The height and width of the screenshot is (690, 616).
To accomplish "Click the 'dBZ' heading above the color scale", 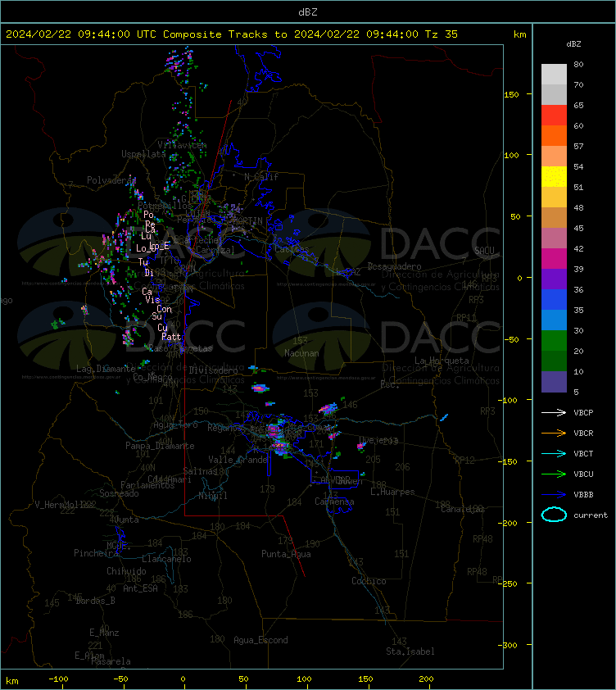I will [573, 44].
